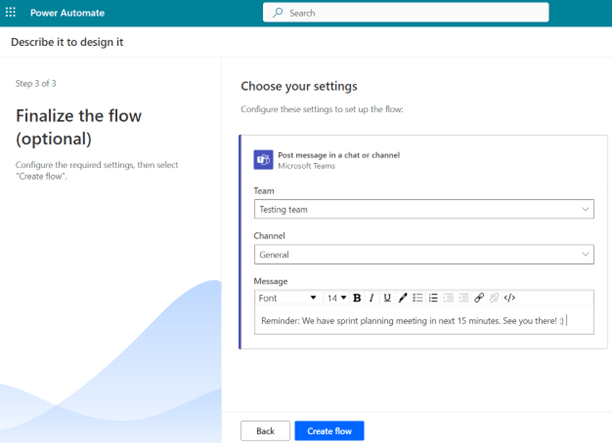The width and height of the screenshot is (612, 443).
Task: Open the Font family dropdown
Action: coord(287,298)
